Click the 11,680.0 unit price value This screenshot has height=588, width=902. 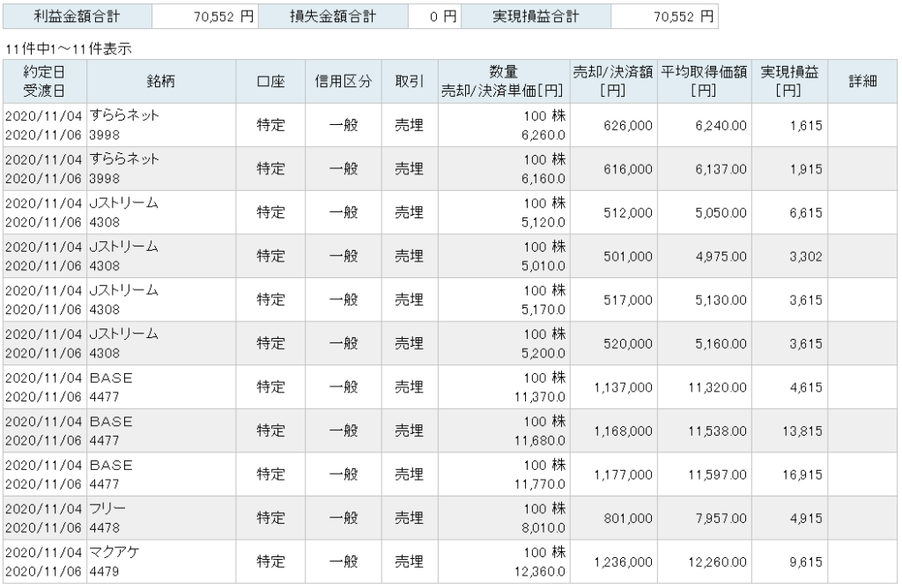[540, 440]
